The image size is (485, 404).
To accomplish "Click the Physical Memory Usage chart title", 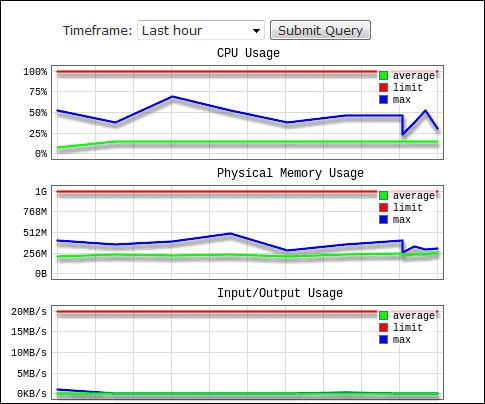I will pos(290,173).
